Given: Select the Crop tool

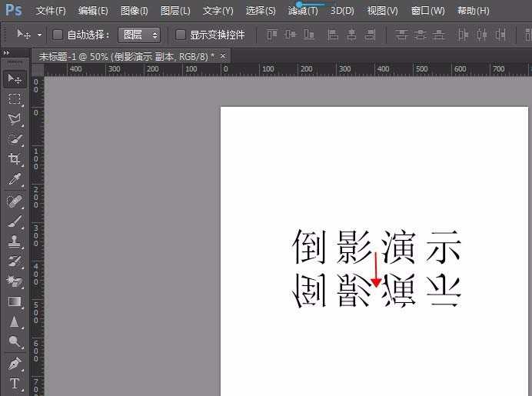Looking at the screenshot, I should click(x=15, y=159).
